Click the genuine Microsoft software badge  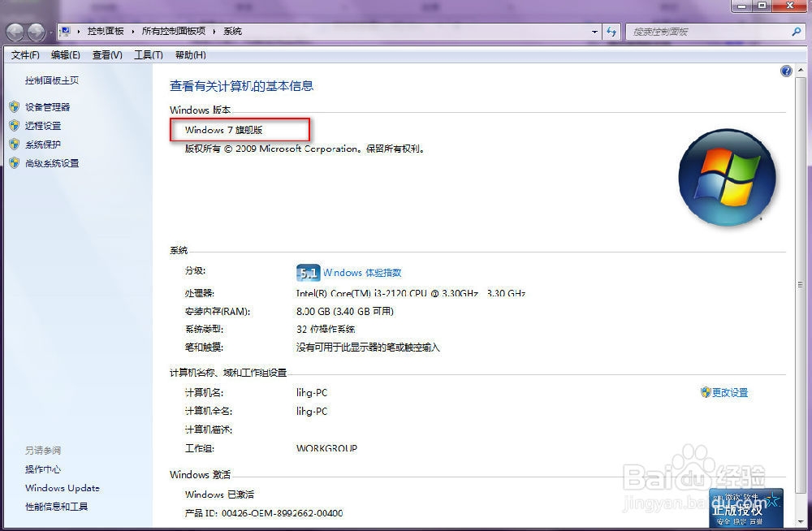(745, 507)
